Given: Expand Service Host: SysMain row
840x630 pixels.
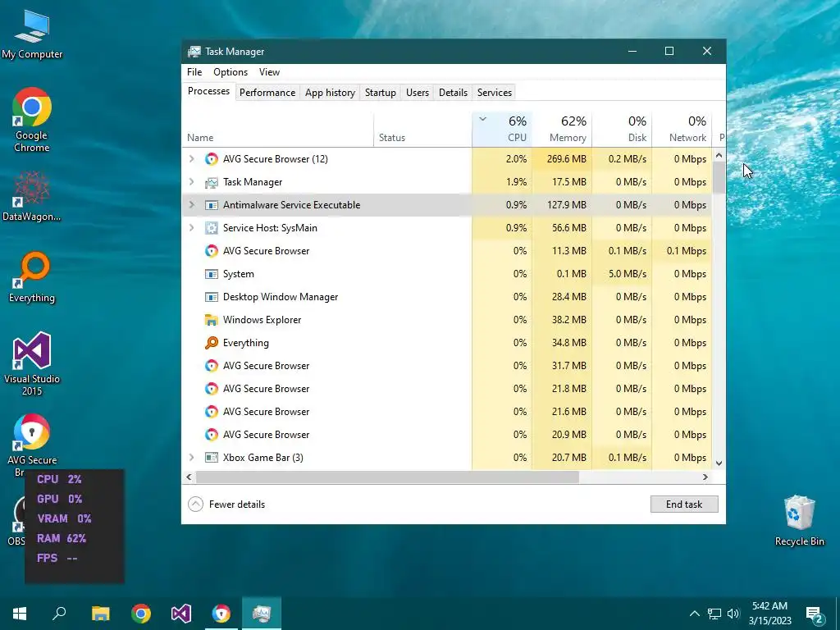Looking at the screenshot, I should (x=192, y=228).
